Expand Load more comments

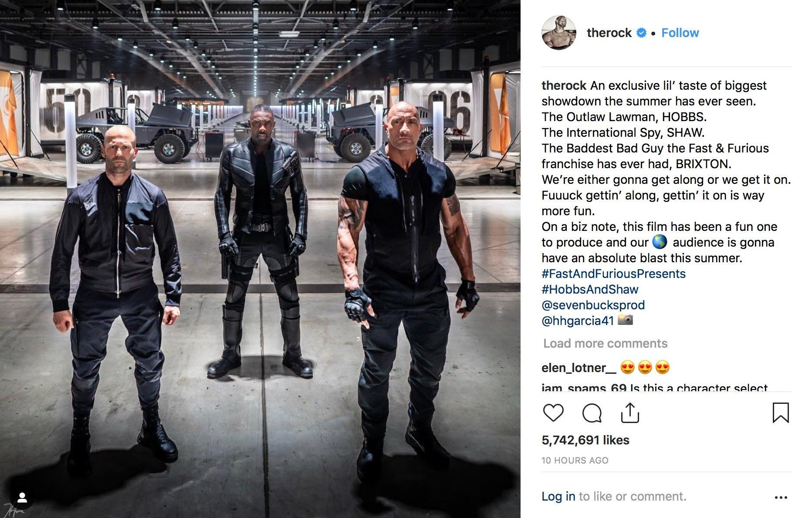pos(605,343)
